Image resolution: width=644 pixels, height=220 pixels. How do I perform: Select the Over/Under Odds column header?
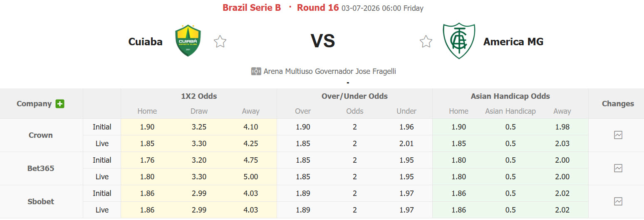pyautogui.click(x=354, y=96)
